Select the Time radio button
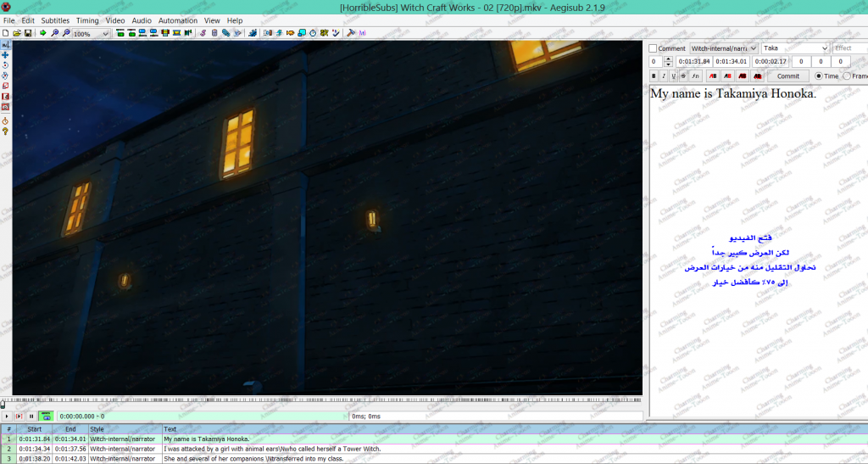Viewport: 868px width, 464px height. 819,76
